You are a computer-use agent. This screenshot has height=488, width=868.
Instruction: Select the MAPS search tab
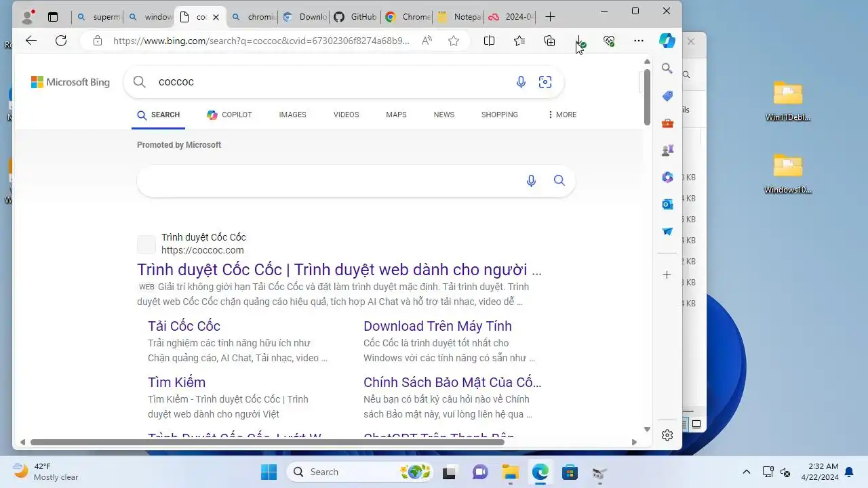pyautogui.click(x=396, y=115)
